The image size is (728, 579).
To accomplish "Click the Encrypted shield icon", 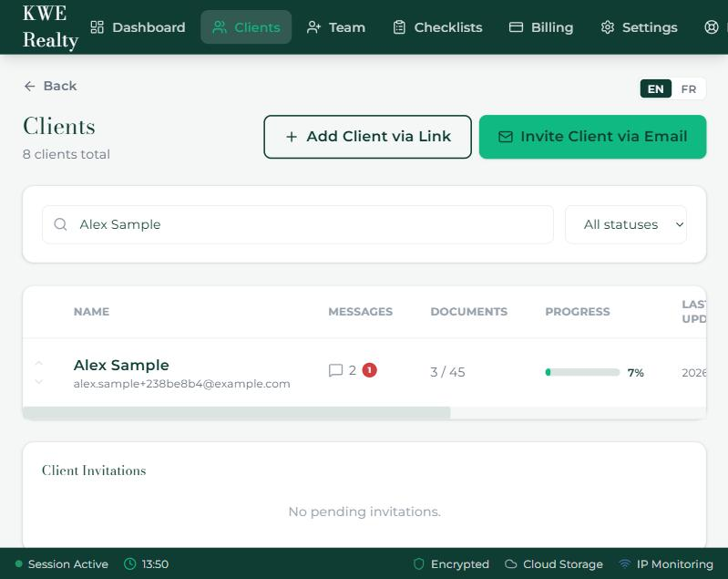I will click(x=419, y=564).
